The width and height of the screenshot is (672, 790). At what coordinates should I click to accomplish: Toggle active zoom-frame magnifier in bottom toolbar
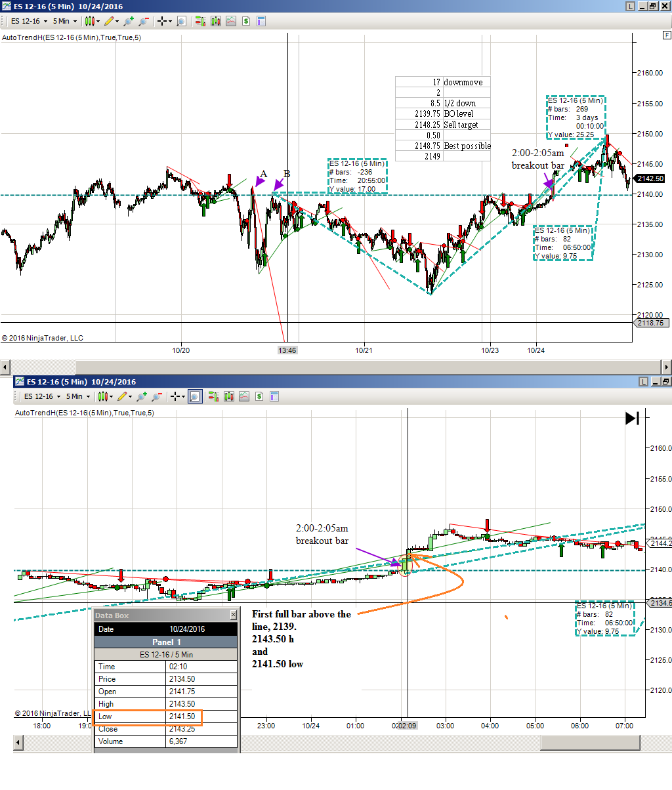(x=195, y=396)
